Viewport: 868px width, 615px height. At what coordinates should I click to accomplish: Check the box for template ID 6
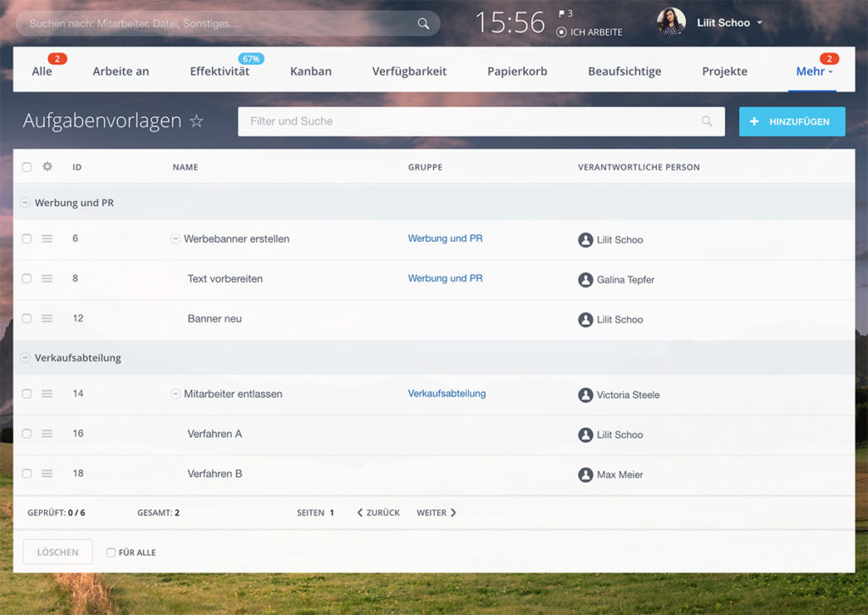point(26,238)
